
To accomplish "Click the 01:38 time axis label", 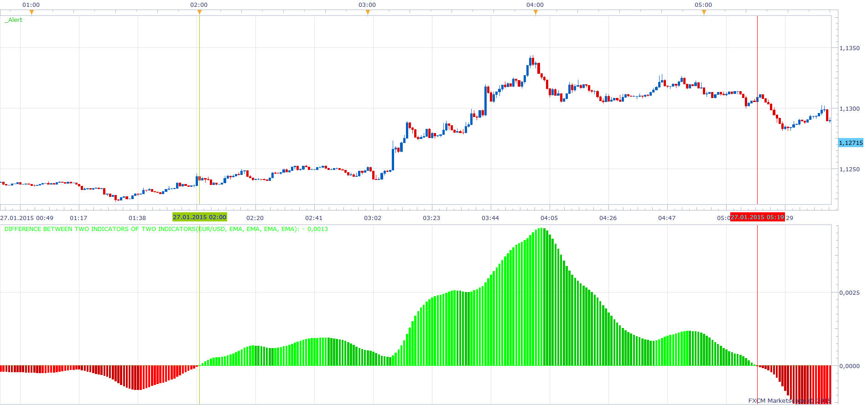I will click(x=137, y=218).
